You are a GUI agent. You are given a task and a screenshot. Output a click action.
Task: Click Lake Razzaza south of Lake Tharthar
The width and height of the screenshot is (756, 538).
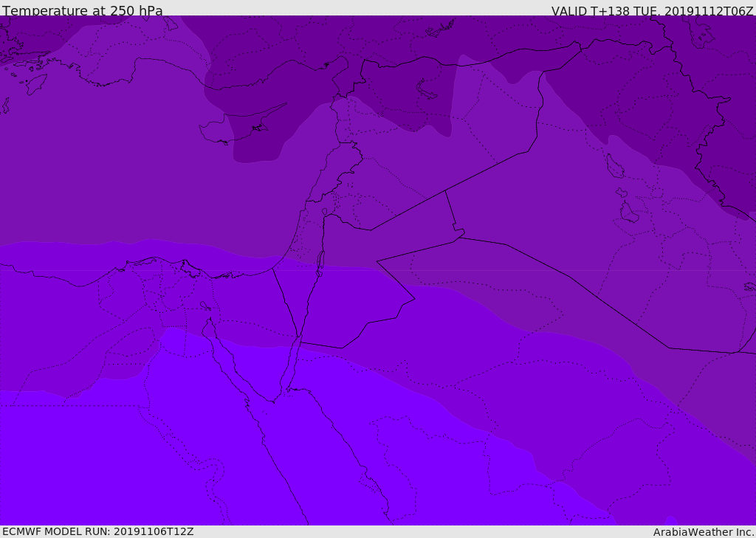click(x=628, y=213)
